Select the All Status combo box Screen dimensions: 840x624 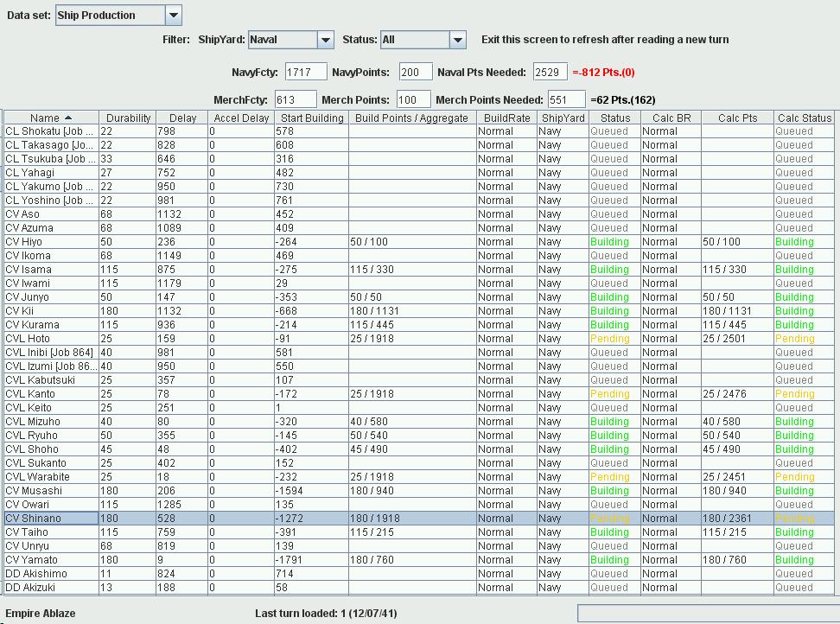coord(423,40)
